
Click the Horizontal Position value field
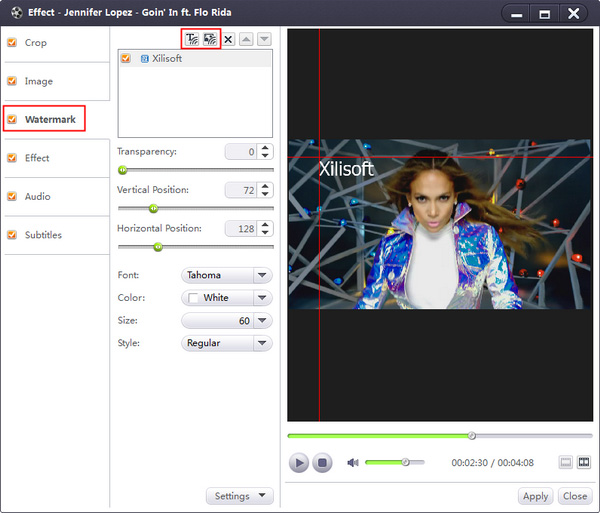[x=242, y=229]
